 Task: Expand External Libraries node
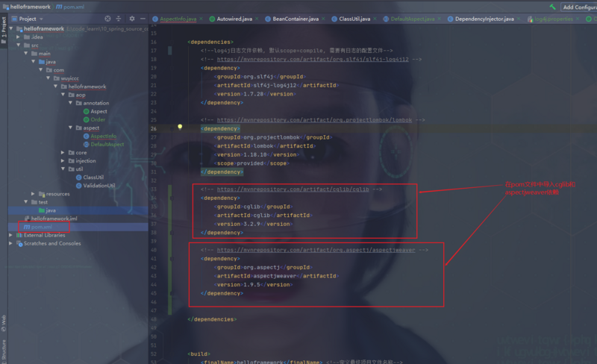pyautogui.click(x=11, y=235)
